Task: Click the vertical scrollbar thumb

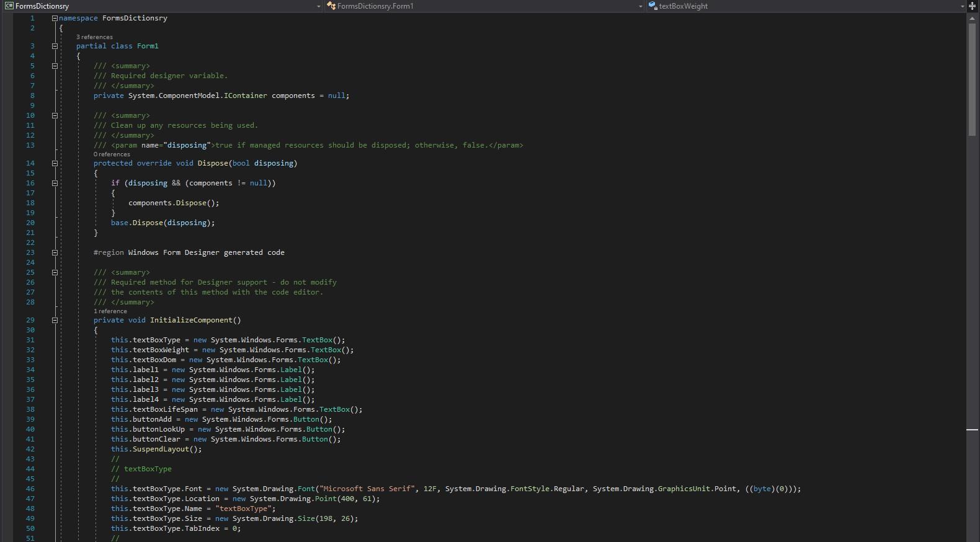Action: 972,79
